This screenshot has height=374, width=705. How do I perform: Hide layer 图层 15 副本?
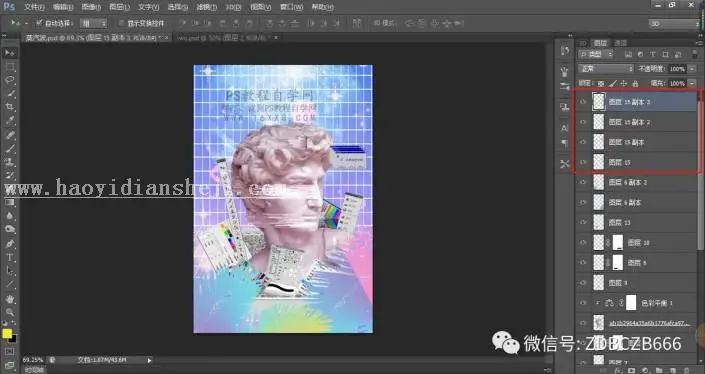point(583,142)
